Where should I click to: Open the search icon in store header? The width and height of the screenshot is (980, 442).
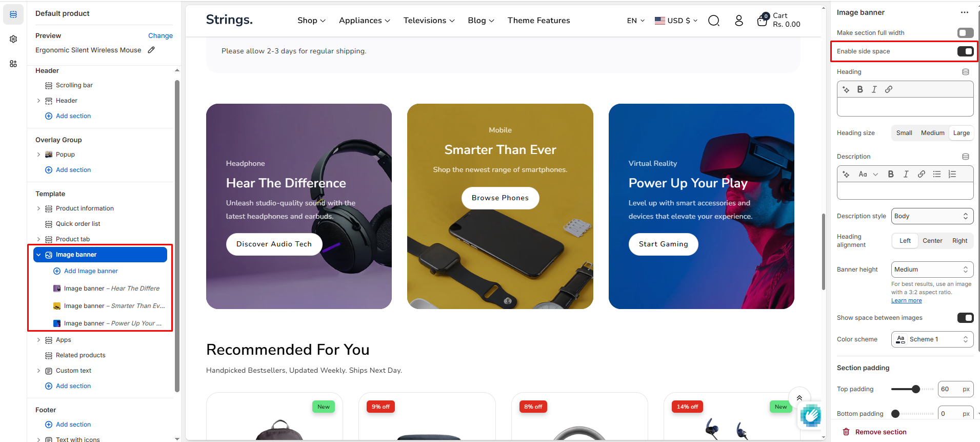click(714, 21)
